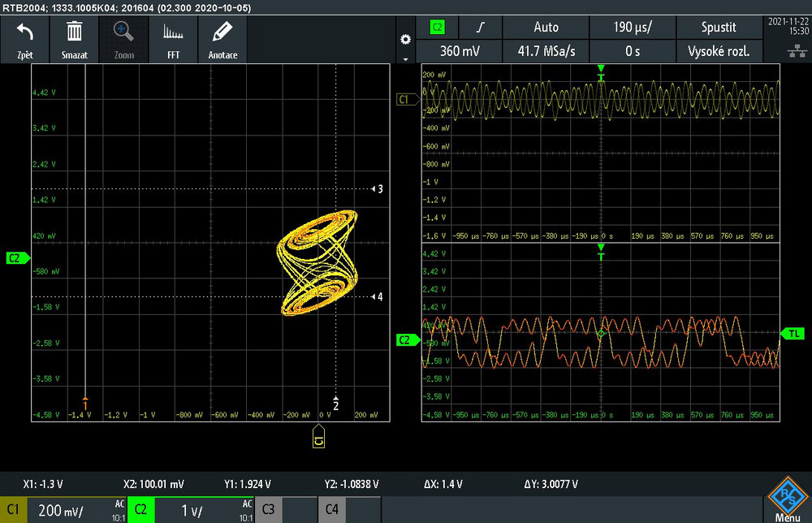This screenshot has height=523, width=812.
Task: Select the ΔY: 3.0077 V readout
Action: pyautogui.click(x=551, y=484)
